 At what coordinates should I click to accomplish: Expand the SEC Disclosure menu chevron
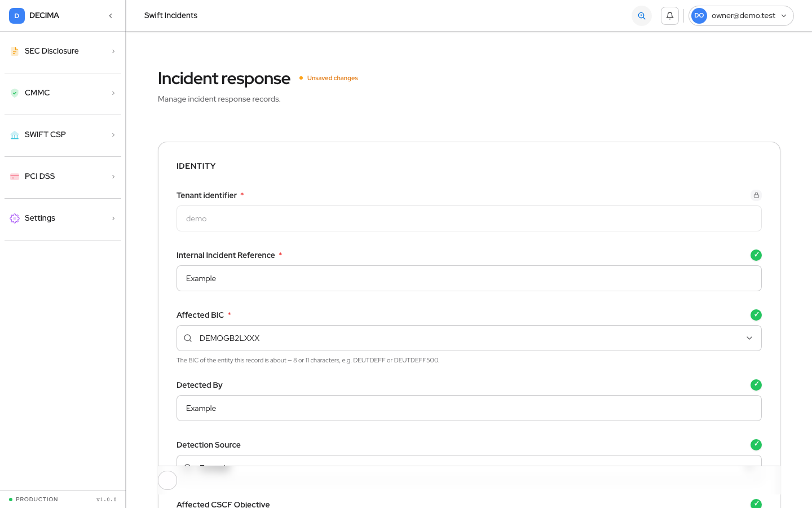click(113, 51)
